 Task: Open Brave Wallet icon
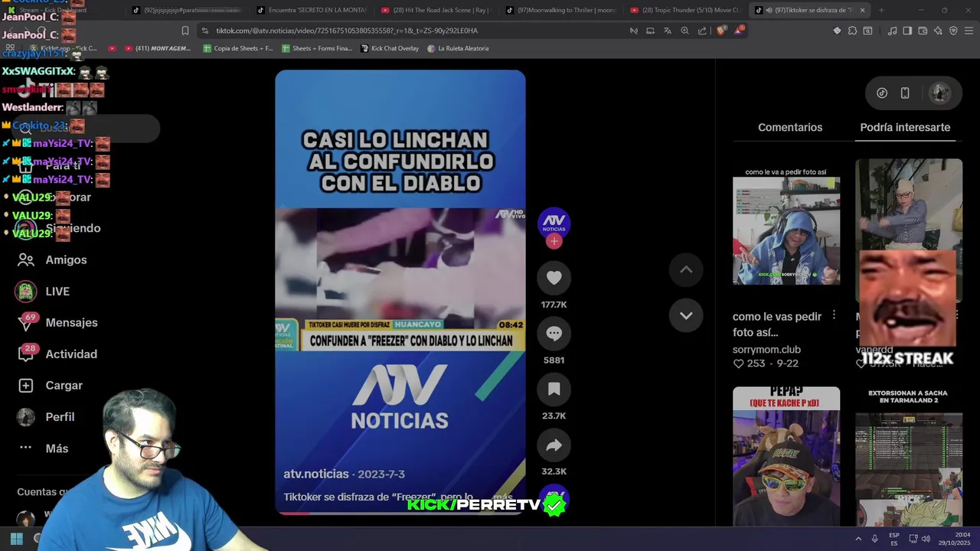[923, 31]
